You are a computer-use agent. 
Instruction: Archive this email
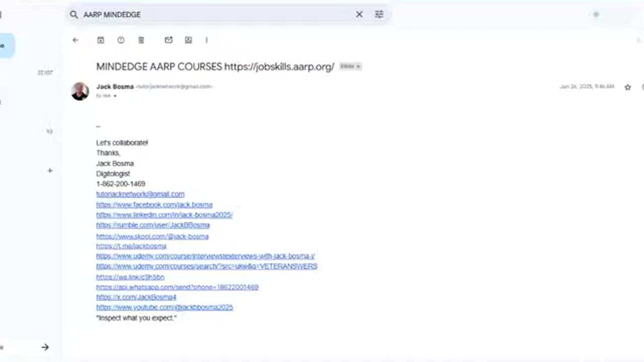coord(101,40)
